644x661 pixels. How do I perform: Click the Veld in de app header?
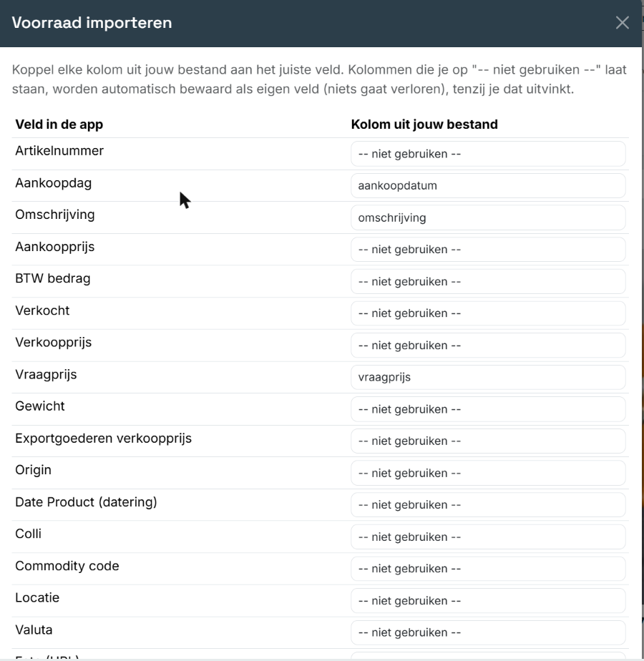pyautogui.click(x=59, y=124)
